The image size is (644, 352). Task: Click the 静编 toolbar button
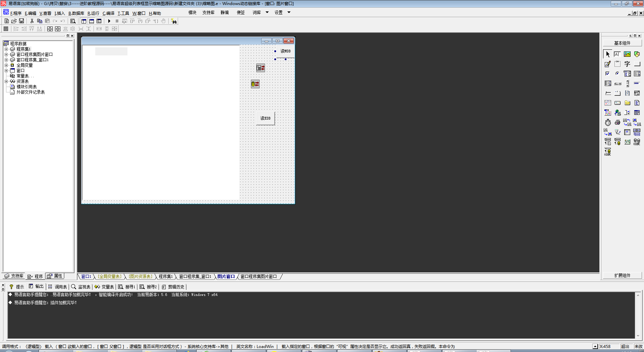(224, 12)
